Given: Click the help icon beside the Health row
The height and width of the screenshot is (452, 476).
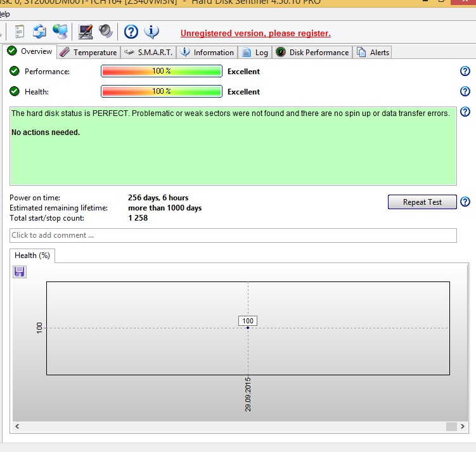Looking at the screenshot, I should 465,92.
